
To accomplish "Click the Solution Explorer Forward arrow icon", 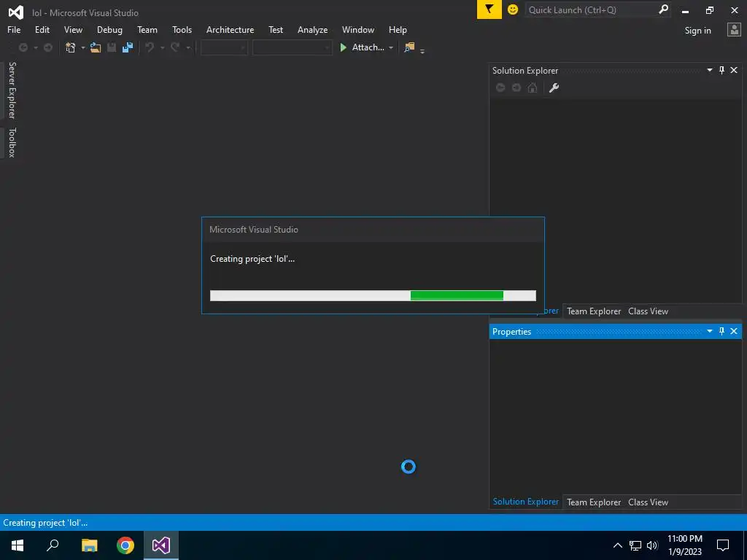I will click(x=516, y=87).
